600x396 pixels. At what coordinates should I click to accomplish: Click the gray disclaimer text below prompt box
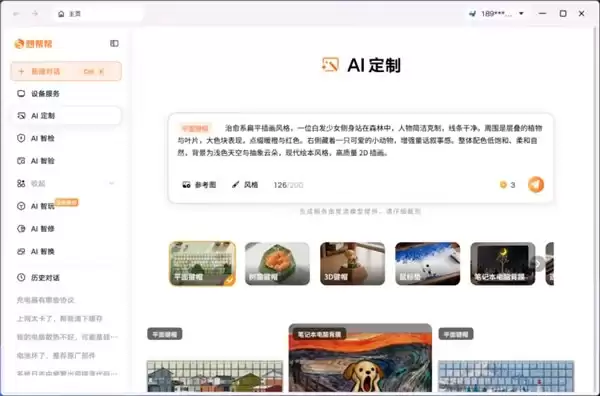coord(360,211)
